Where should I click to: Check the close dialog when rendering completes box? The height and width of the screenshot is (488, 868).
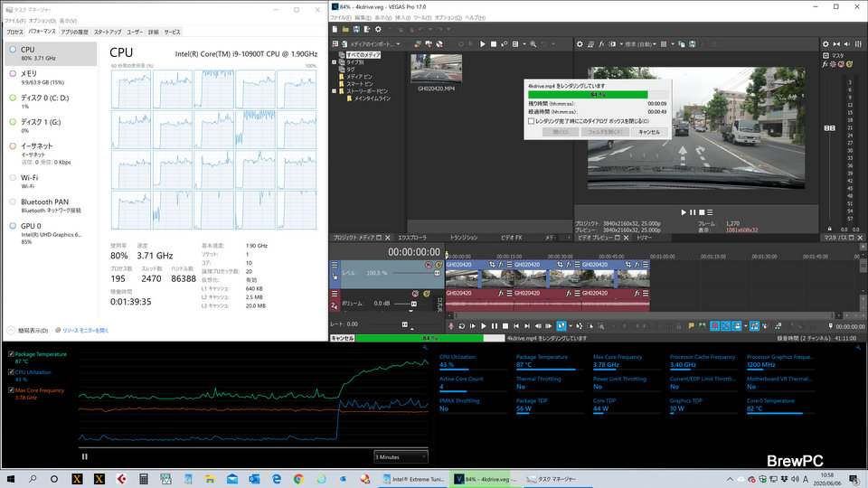(531, 120)
